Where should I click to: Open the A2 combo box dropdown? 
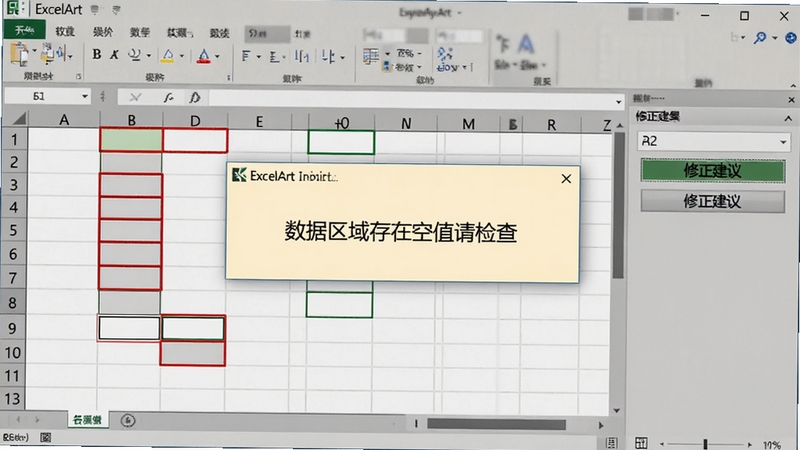[x=783, y=142]
